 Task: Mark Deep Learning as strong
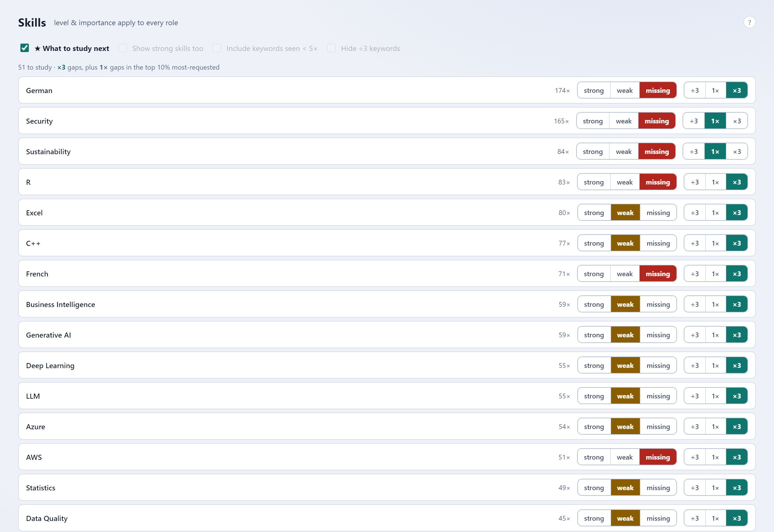click(594, 365)
